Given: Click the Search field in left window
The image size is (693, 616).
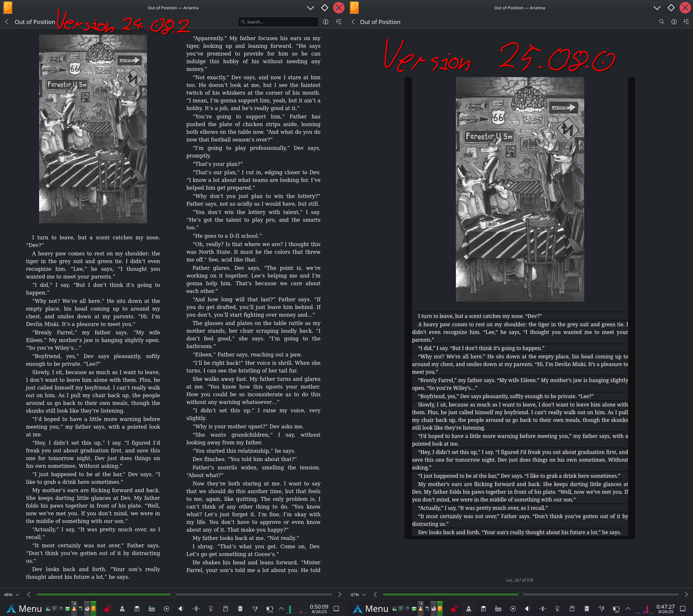Looking at the screenshot, I should coord(279,22).
